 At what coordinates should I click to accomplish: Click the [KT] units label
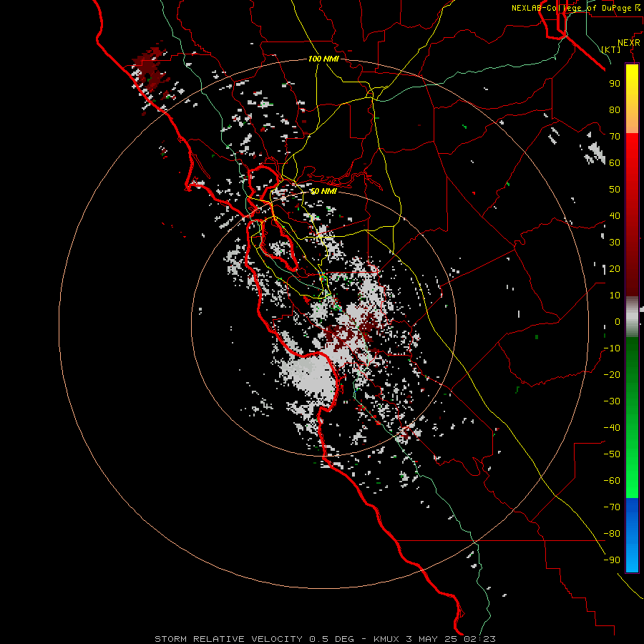pyautogui.click(x=611, y=49)
